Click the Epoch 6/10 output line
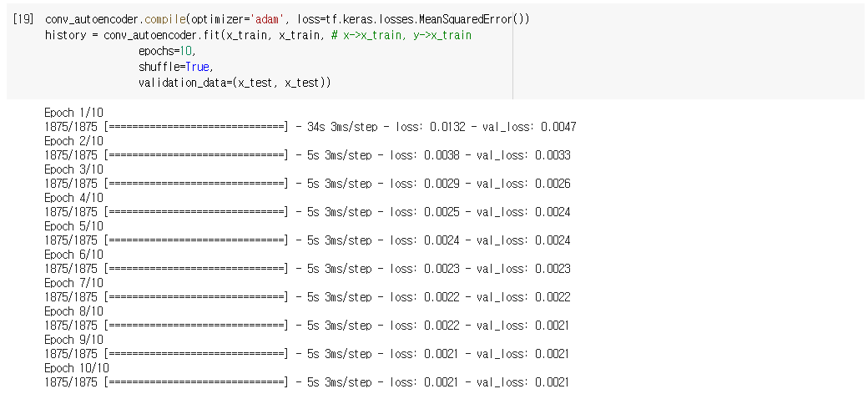This screenshot has width=868, height=394. pyautogui.click(x=73, y=255)
